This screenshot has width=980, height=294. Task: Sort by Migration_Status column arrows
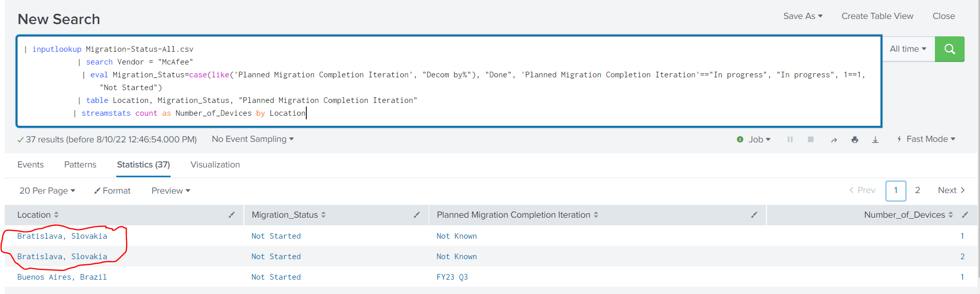click(323, 215)
